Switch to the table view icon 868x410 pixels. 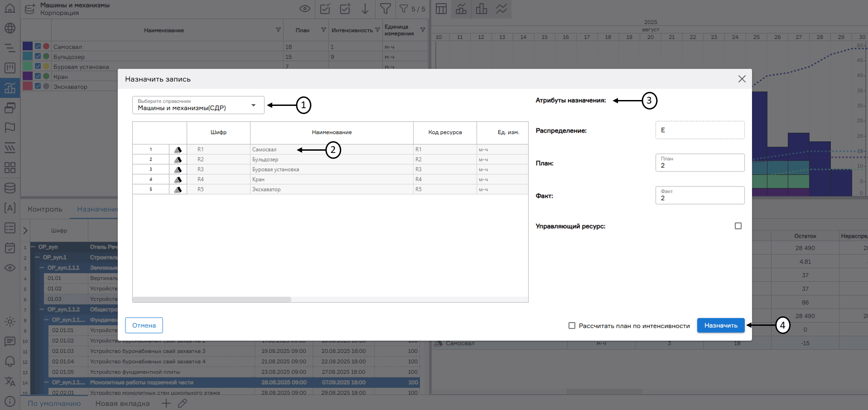pyautogui.click(x=441, y=9)
